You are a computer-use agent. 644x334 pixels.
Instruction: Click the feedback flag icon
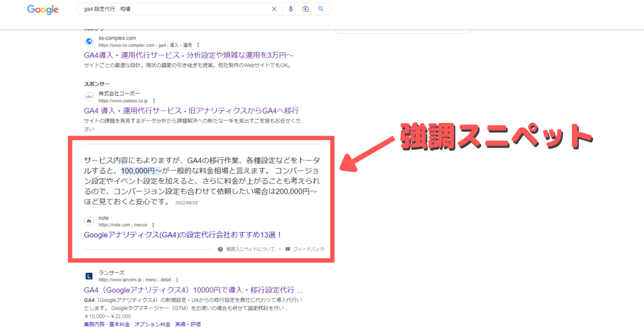(x=288, y=249)
